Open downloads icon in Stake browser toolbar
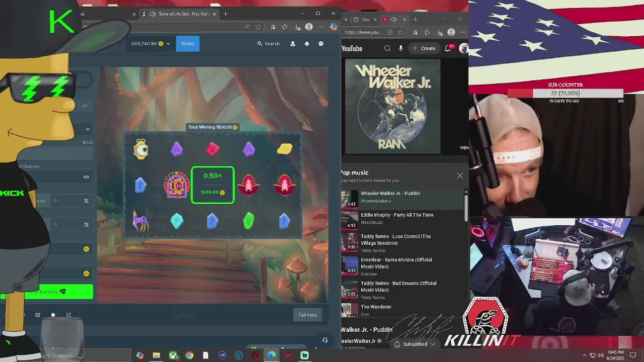 coord(297,27)
